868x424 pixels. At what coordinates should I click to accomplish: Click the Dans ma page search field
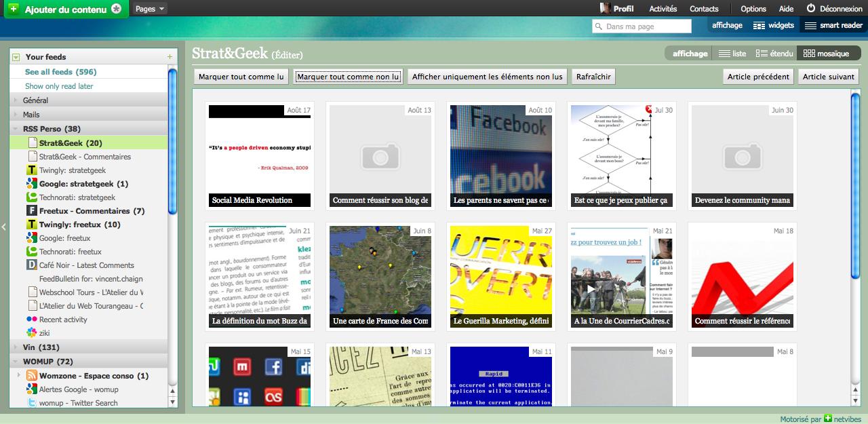pos(642,26)
